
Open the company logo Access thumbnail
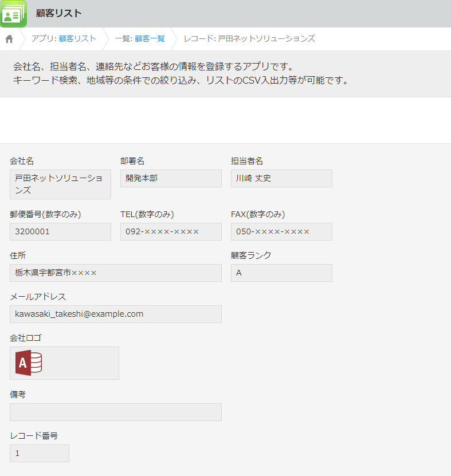click(x=29, y=363)
